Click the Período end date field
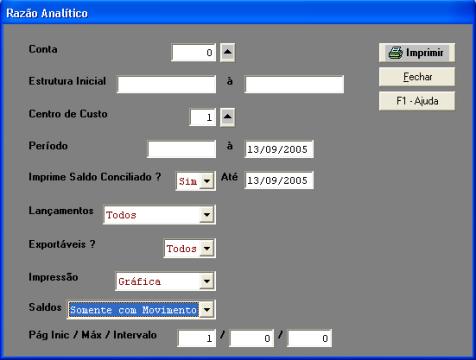 pyautogui.click(x=279, y=149)
